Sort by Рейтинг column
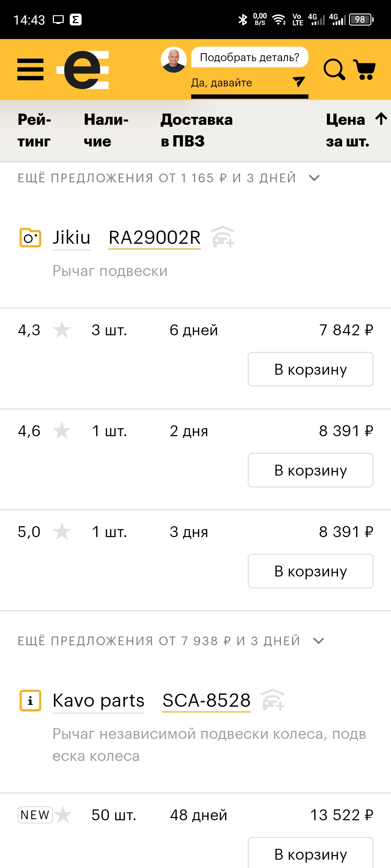391x868 pixels. pyautogui.click(x=35, y=130)
